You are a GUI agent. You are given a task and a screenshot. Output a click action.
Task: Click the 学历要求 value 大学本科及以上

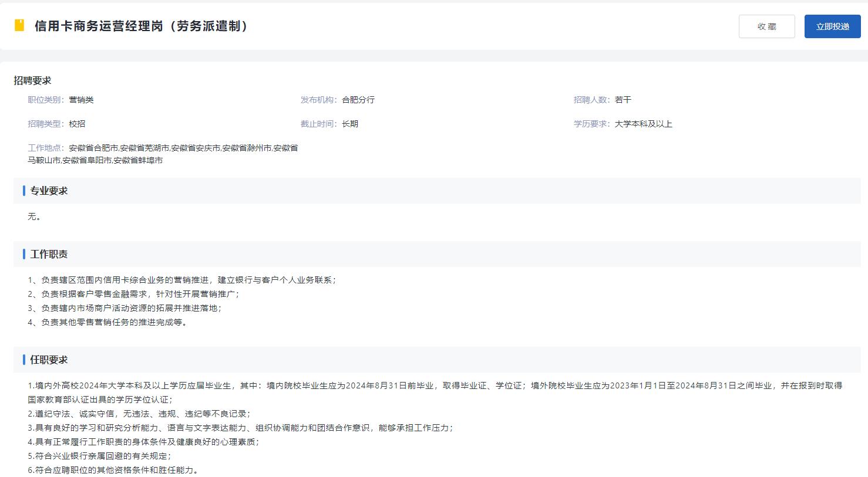pos(643,124)
